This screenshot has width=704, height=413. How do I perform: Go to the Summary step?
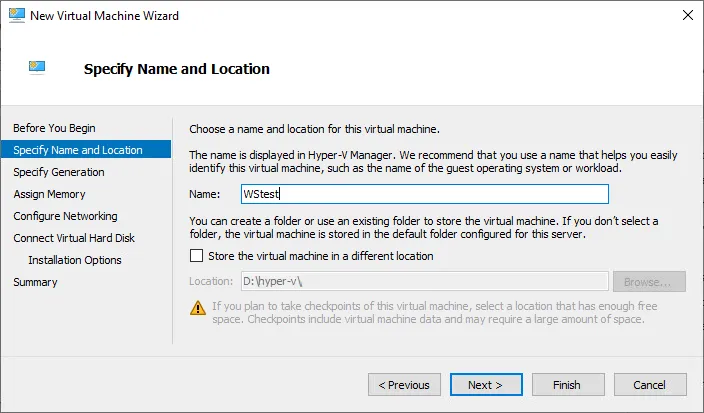click(35, 282)
